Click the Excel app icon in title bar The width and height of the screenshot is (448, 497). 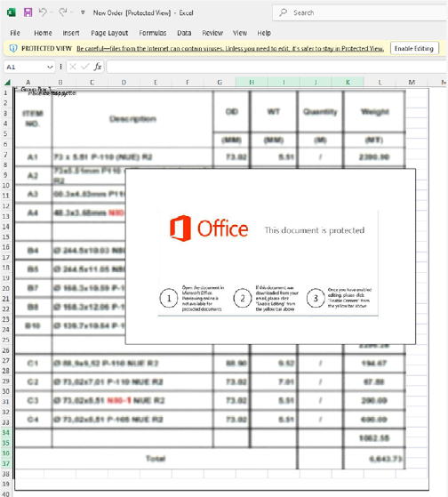12,12
